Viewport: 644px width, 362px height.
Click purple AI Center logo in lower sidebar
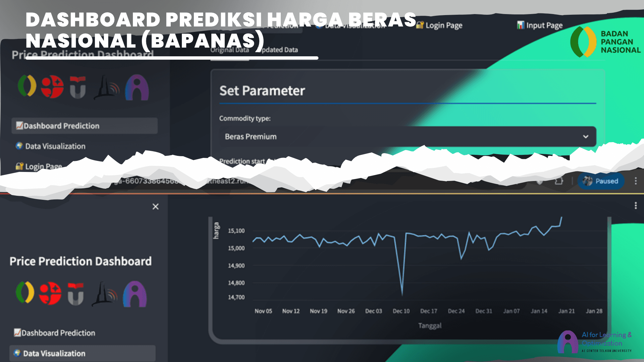[135, 294]
